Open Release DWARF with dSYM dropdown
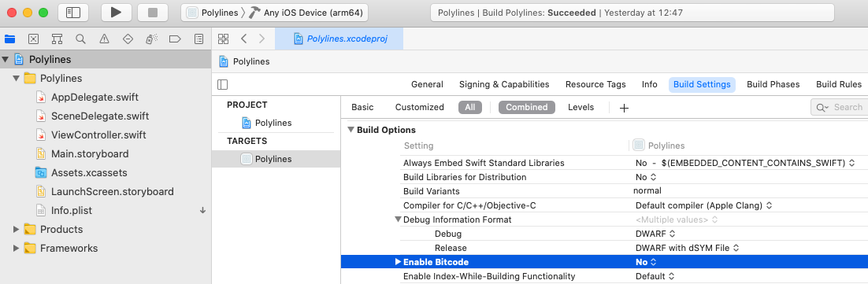 (x=688, y=248)
